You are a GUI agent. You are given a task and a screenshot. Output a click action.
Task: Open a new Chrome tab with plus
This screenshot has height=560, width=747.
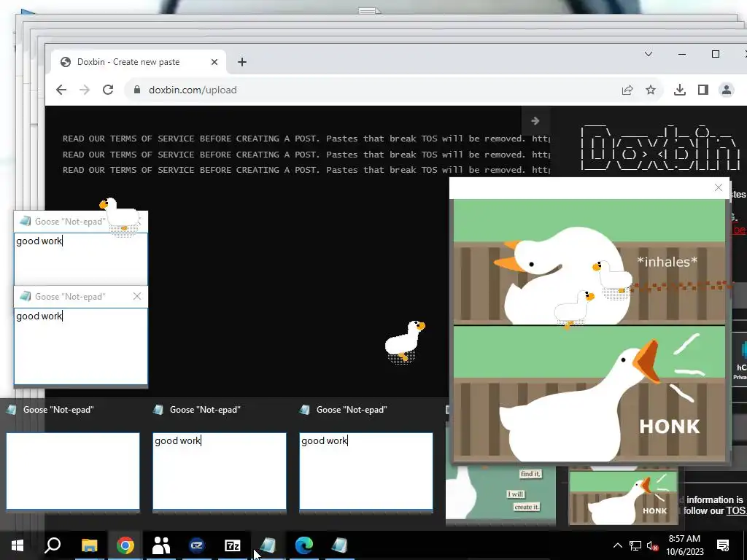tap(242, 62)
